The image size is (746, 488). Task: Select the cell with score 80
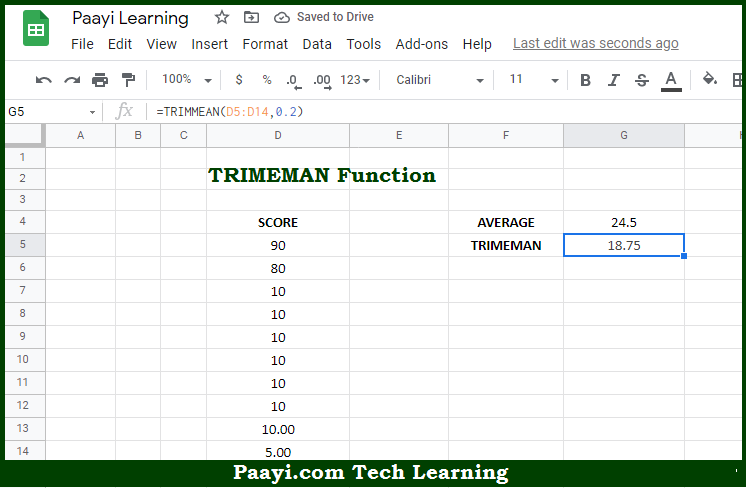[278, 268]
